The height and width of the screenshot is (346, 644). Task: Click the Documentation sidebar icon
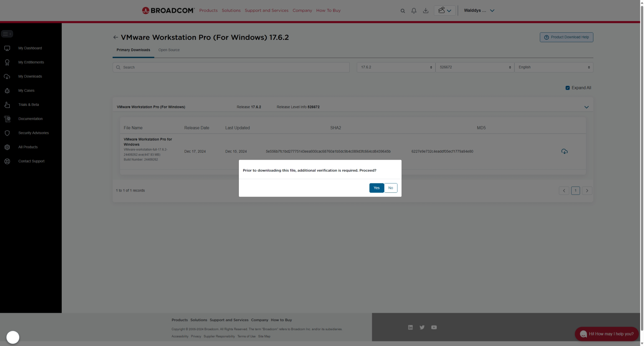tap(7, 119)
